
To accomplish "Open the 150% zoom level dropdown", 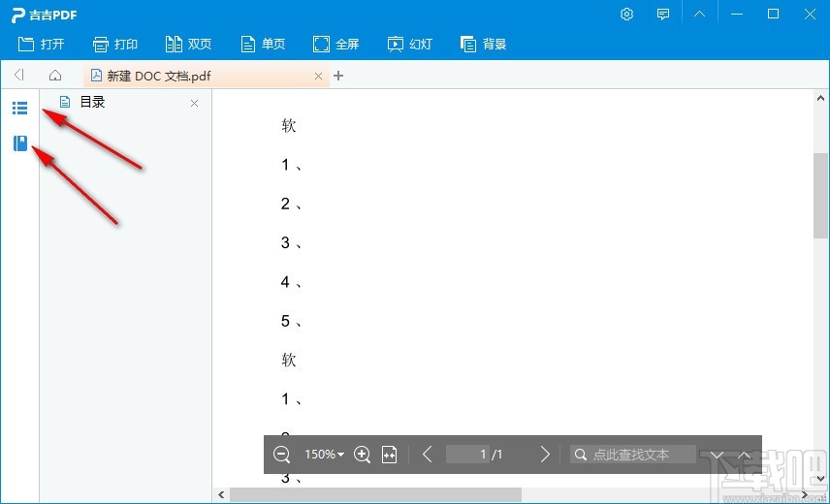I will (x=324, y=455).
